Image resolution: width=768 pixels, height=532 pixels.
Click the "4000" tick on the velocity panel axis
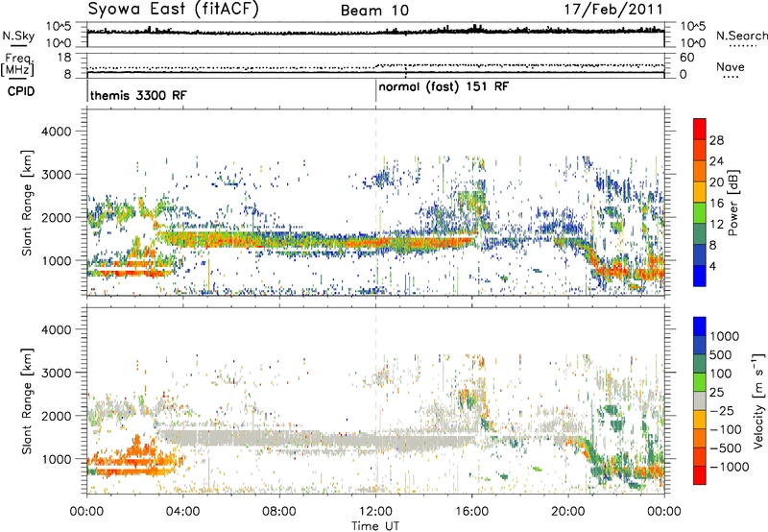[56, 329]
